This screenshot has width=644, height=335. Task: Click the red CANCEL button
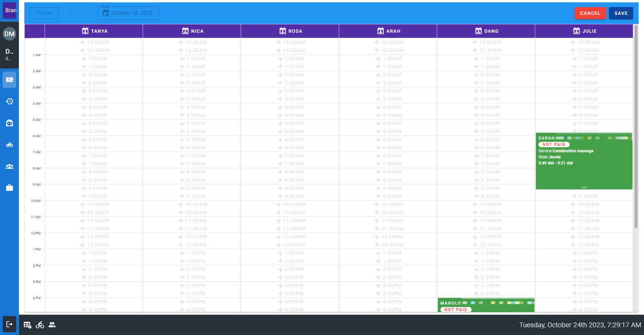point(590,13)
